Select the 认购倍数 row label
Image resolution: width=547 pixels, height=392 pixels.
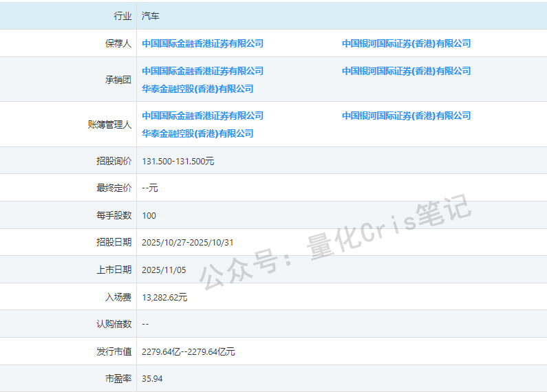pyautogui.click(x=114, y=325)
